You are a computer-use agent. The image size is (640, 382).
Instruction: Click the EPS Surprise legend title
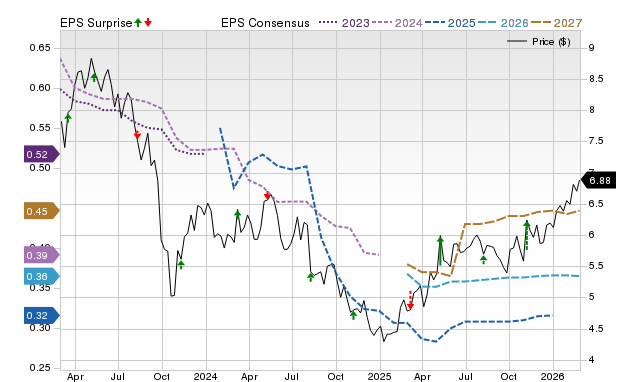click(x=96, y=23)
